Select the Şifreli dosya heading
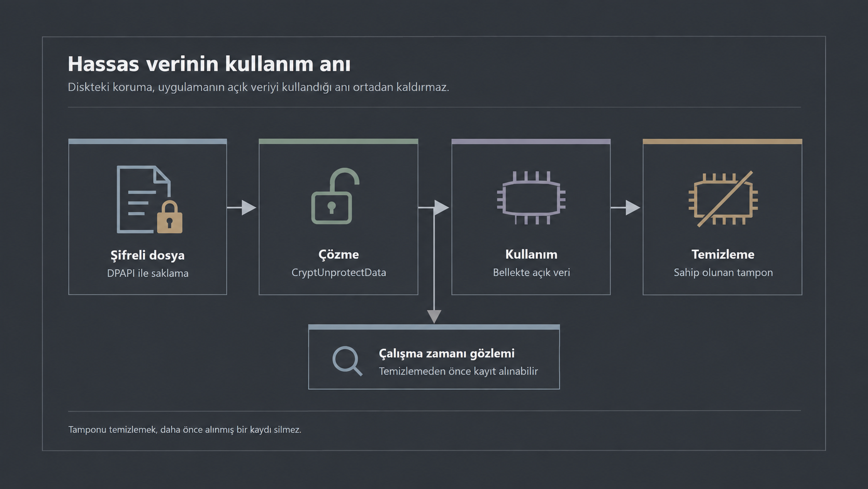 (147, 255)
